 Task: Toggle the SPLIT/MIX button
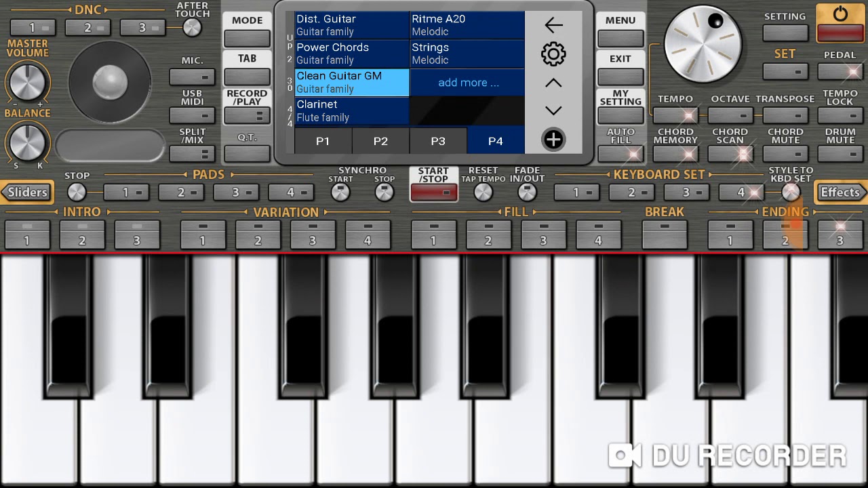[x=192, y=154]
